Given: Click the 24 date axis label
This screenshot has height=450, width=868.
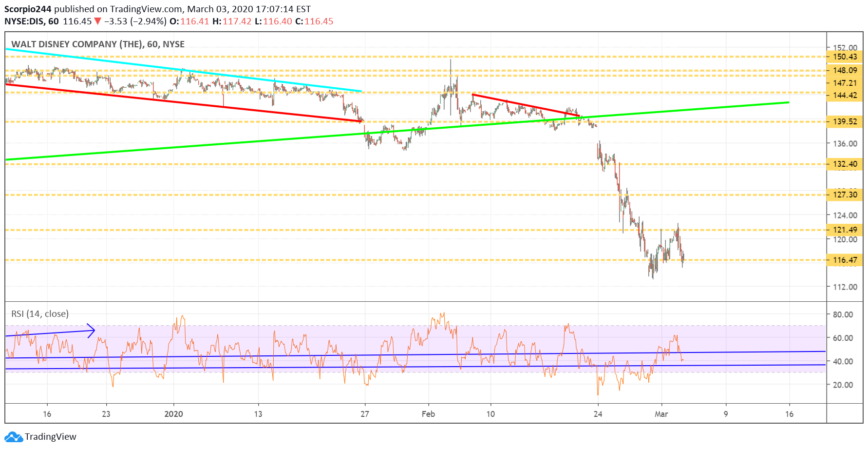Looking at the screenshot, I should 598,414.
